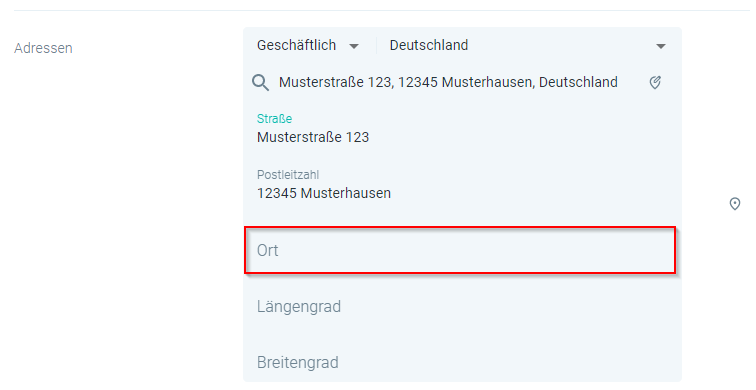Open the Deutschland country dropdown
This screenshot has width=756, height=390.
(528, 45)
